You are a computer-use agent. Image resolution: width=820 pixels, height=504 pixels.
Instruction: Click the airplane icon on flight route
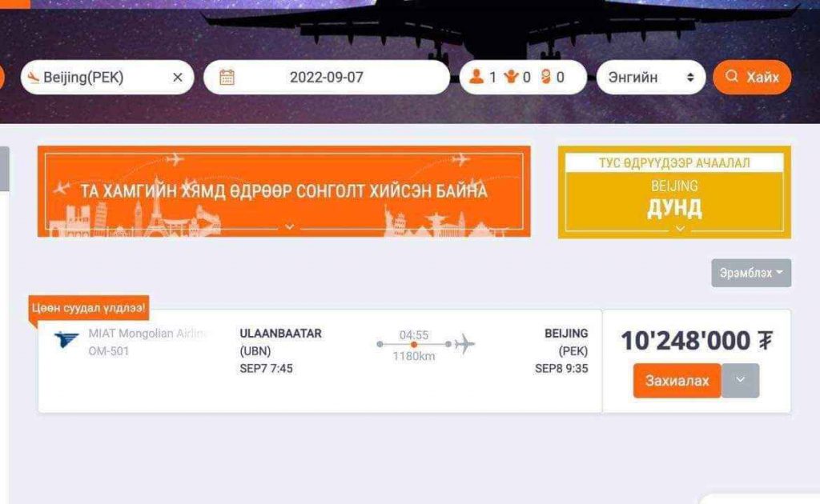pos(464,344)
